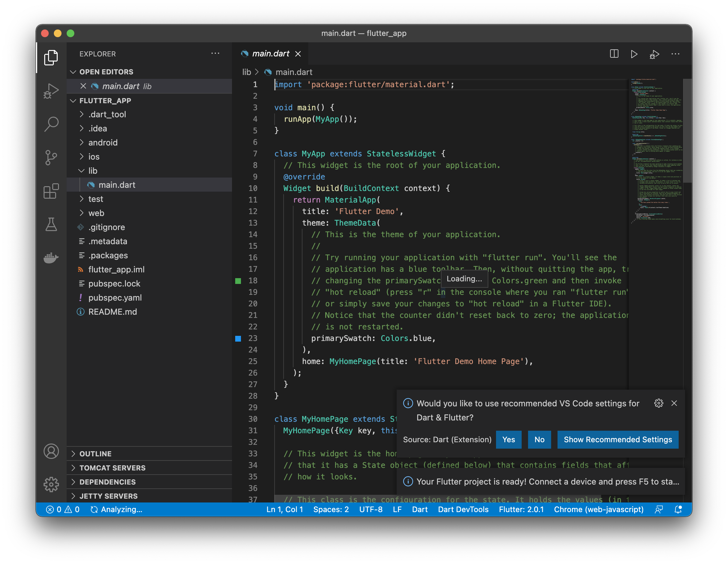728x564 pixels.
Task: Open the notifications bell in status bar
Action: [x=678, y=509]
